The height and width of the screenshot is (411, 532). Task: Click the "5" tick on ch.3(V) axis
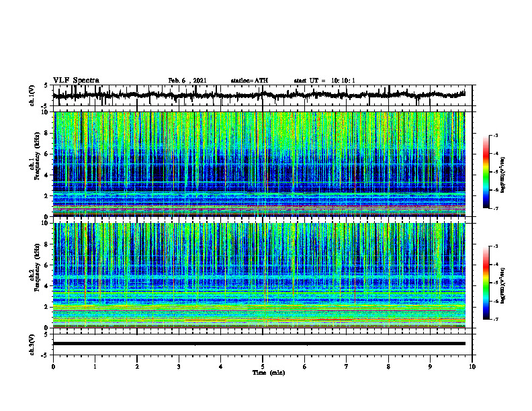[x=46, y=334]
